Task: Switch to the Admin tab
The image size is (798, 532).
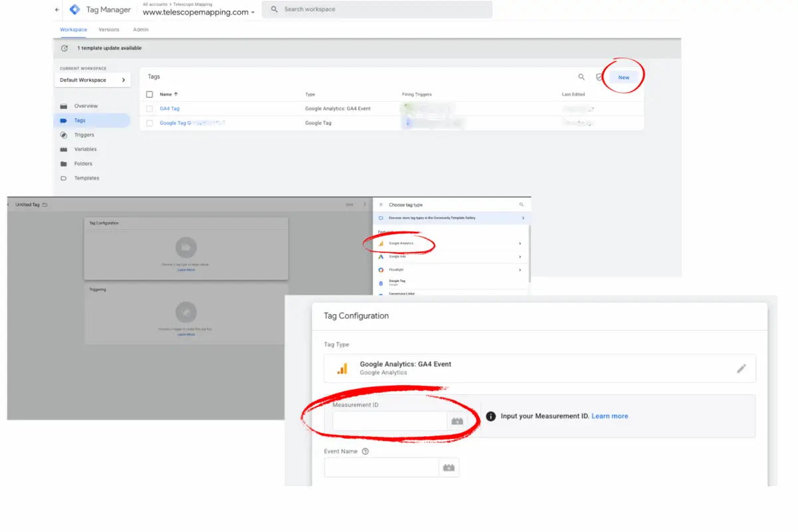Action: pyautogui.click(x=140, y=29)
